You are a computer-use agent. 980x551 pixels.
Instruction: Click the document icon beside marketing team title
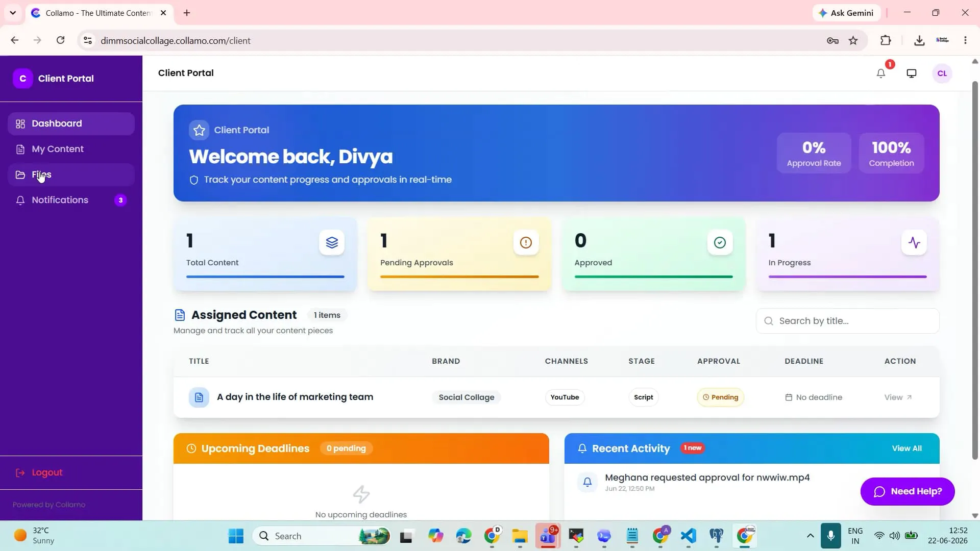(199, 397)
